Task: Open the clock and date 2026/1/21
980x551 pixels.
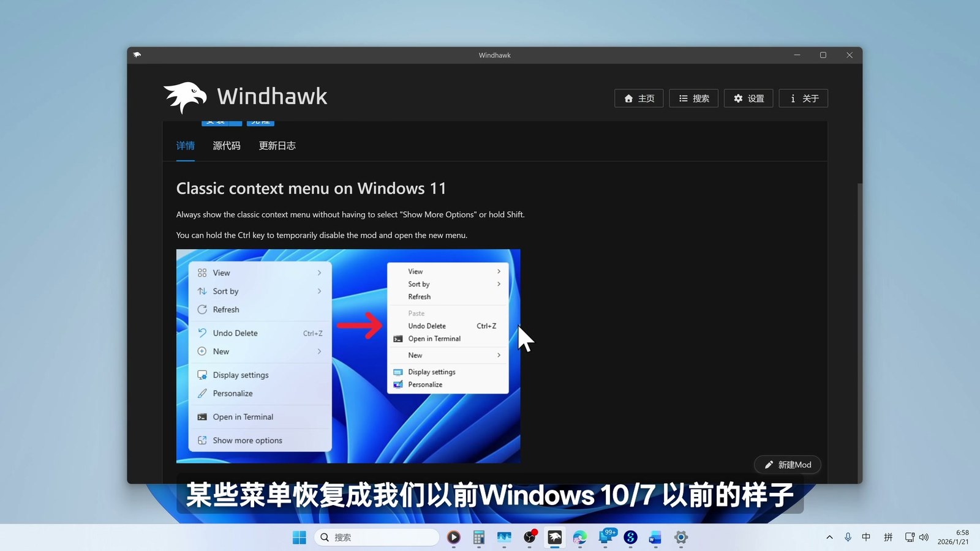Action: [953, 537]
